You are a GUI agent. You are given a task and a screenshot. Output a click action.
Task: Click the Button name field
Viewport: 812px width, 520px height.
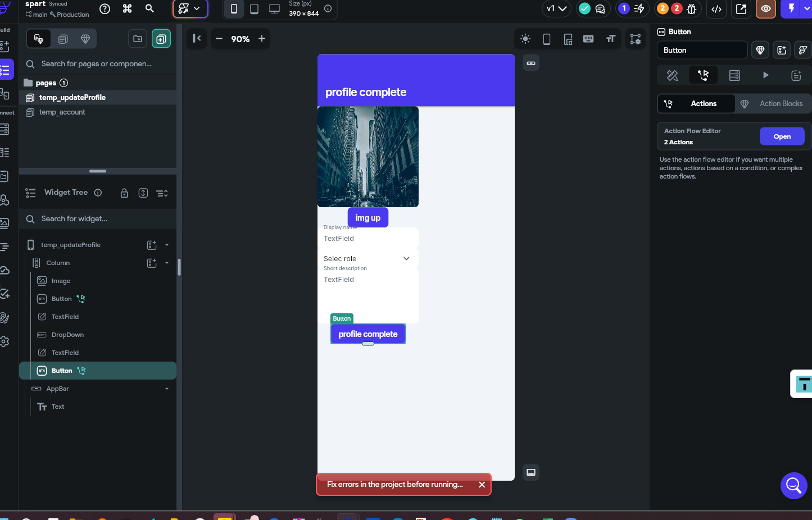[702, 50]
